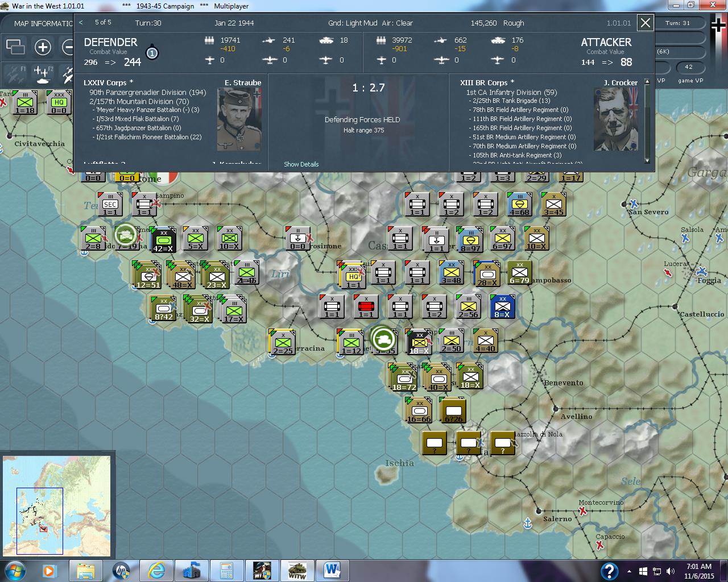The height and width of the screenshot is (582, 728).
Task: Select the 42=X black armored unit counter
Action: tap(163, 239)
